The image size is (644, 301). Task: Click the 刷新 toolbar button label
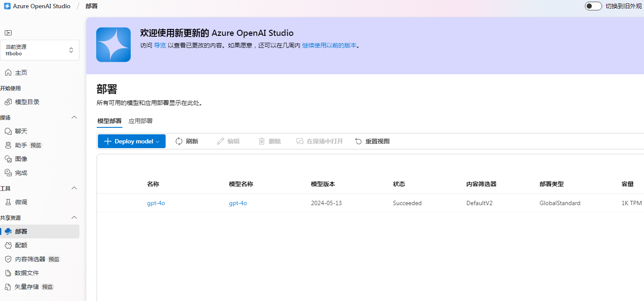pyautogui.click(x=192, y=141)
